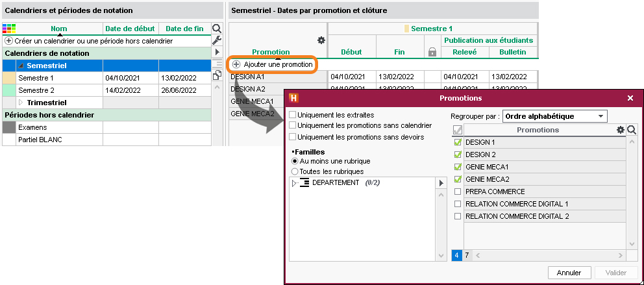
Task: Click Créer un calendrier ou une période hors calendrier
Action: click(x=93, y=41)
